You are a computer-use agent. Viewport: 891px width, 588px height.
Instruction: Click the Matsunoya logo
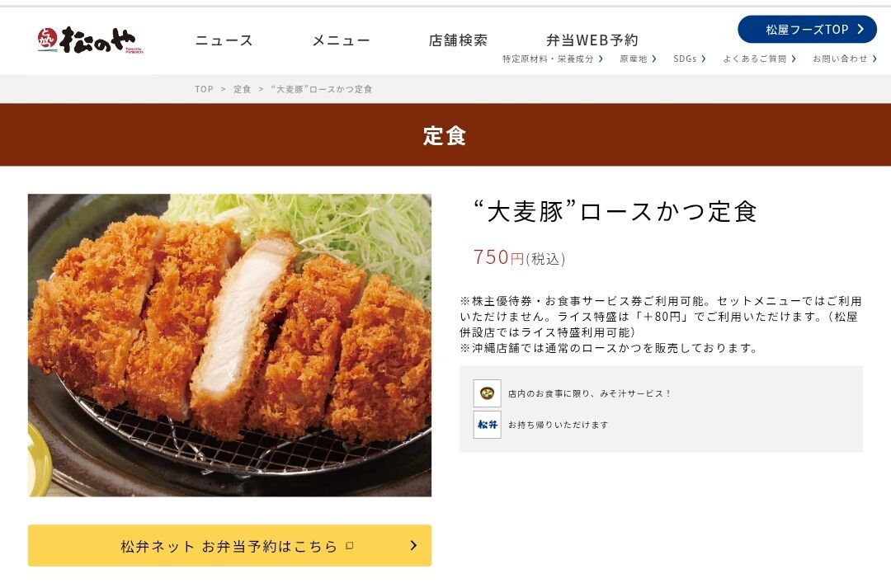pos(91,40)
